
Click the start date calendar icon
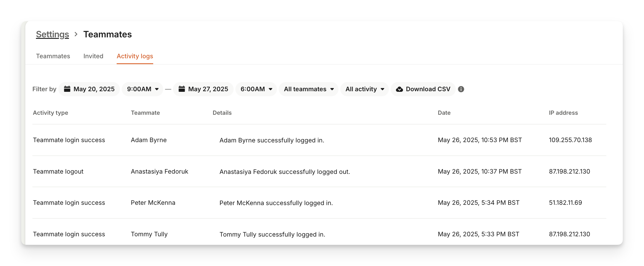(67, 89)
